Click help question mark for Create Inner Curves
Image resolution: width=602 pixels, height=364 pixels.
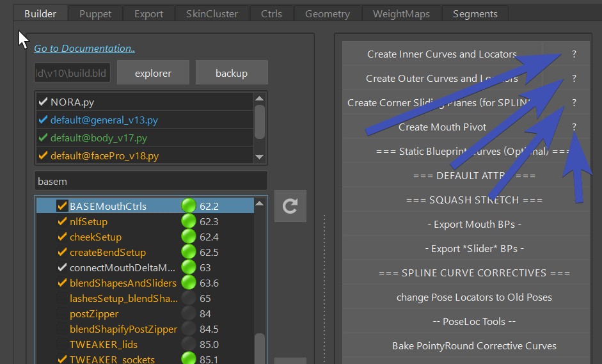coord(574,54)
